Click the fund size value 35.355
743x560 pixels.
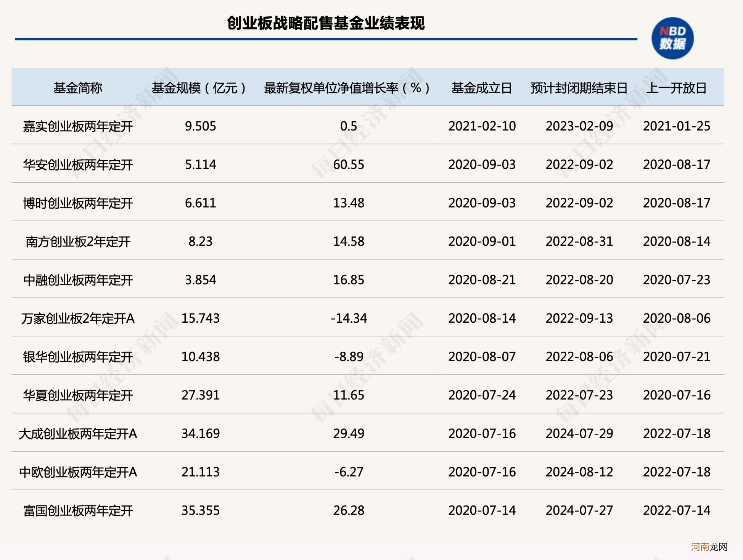click(200, 510)
